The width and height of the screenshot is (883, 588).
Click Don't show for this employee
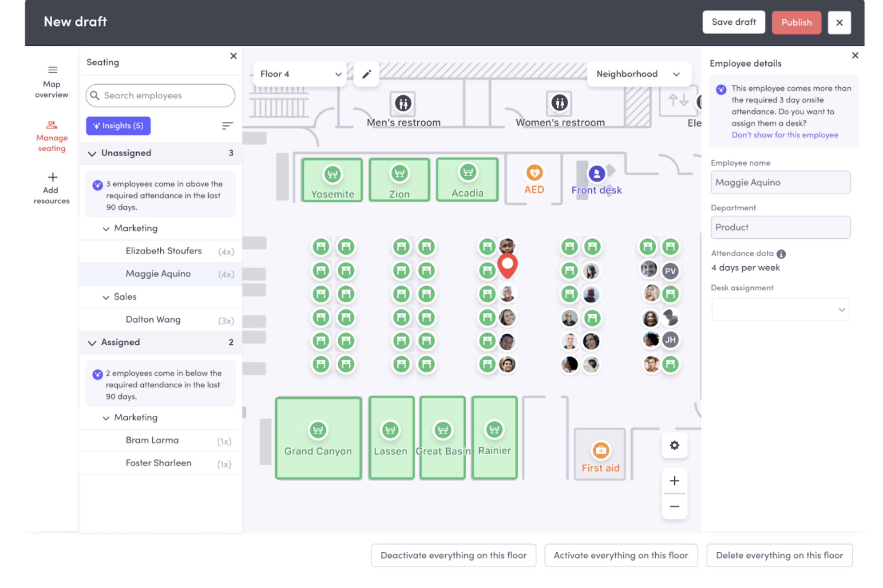tap(784, 135)
